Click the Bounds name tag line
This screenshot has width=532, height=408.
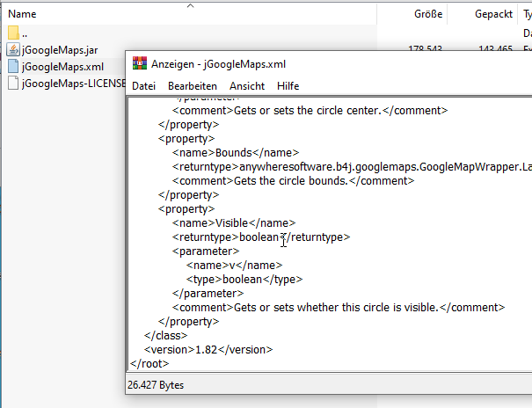236,152
